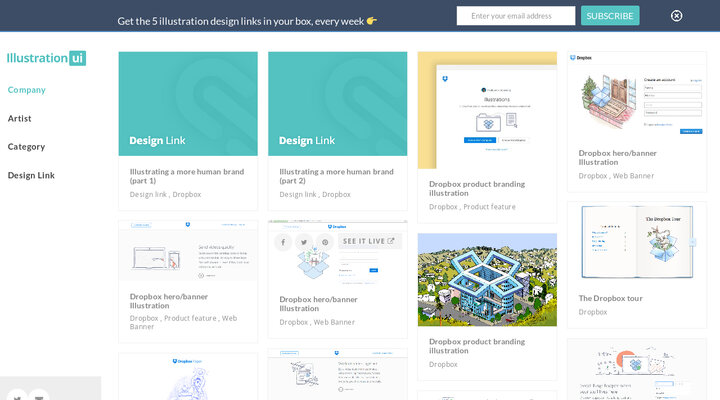Open the Artist menu item
Screen dimensions: 720x400
click(x=19, y=118)
